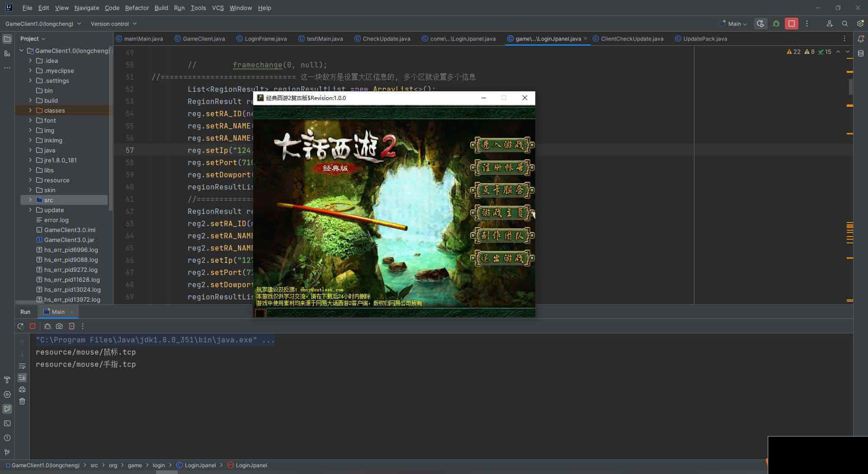
Task: Open the Git tool window icon
Action: [x=7, y=452]
